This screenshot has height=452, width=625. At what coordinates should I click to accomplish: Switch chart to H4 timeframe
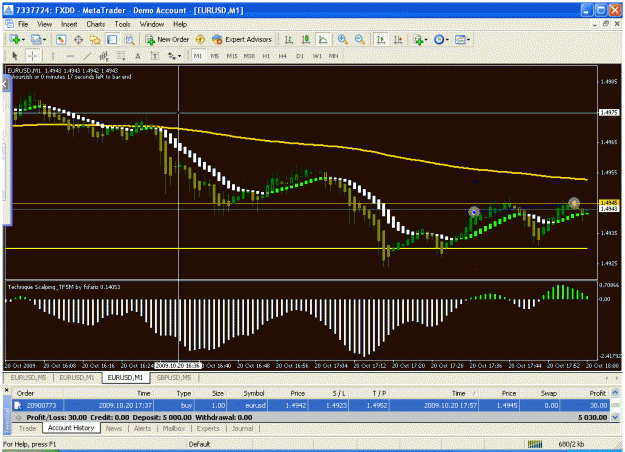pos(283,56)
